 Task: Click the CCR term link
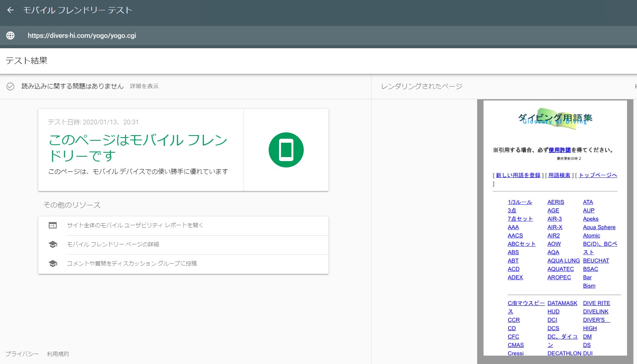[514, 320]
